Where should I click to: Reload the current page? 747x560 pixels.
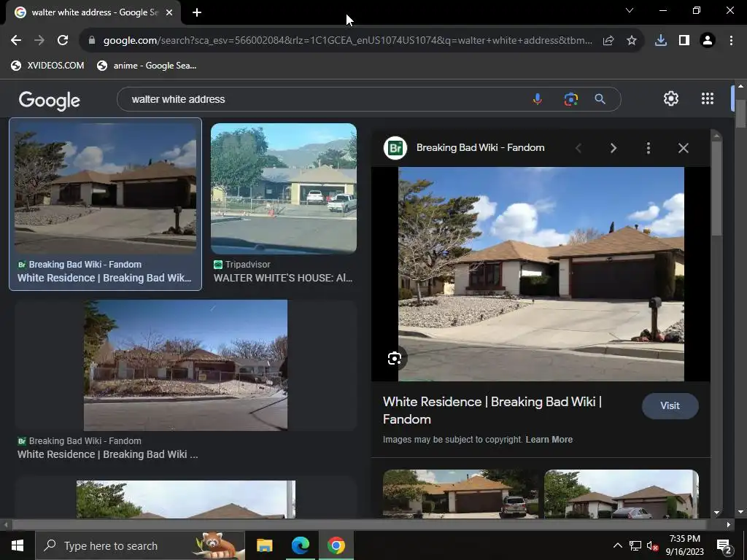[x=63, y=41]
